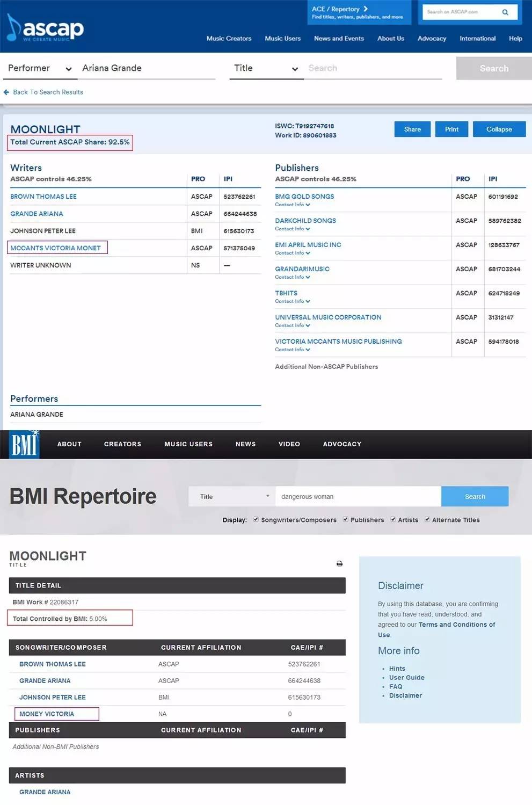This screenshot has height=805, width=532.
Task: Open User Guide link
Action: pos(407,678)
